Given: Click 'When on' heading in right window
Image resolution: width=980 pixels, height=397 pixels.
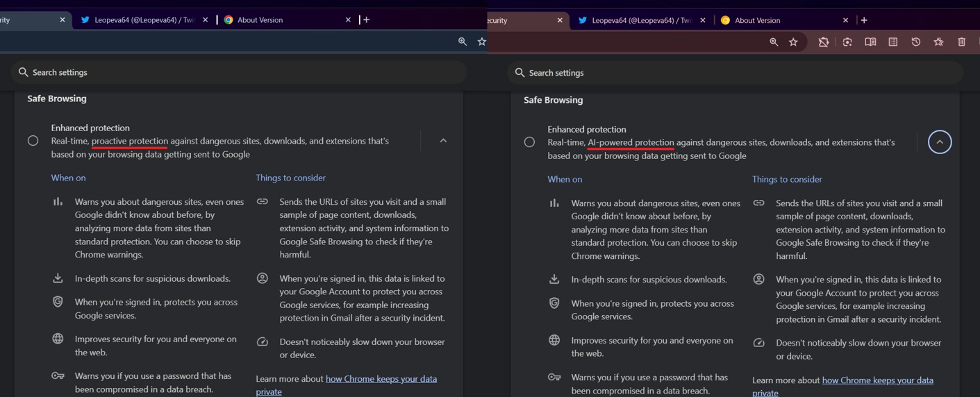Looking at the screenshot, I should coord(565,179).
